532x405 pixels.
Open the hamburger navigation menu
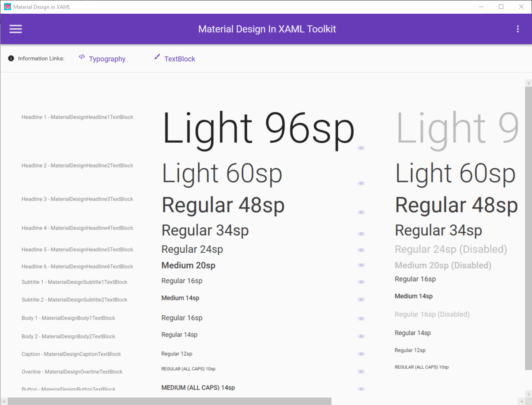pos(15,29)
